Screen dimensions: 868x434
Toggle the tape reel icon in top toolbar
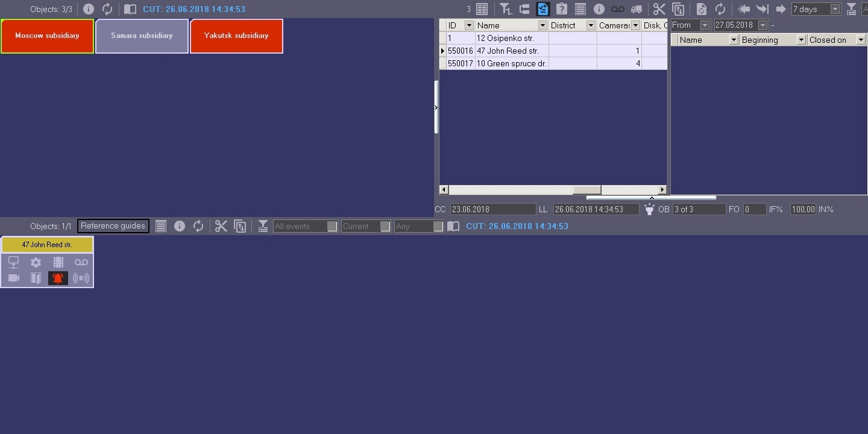(x=618, y=9)
